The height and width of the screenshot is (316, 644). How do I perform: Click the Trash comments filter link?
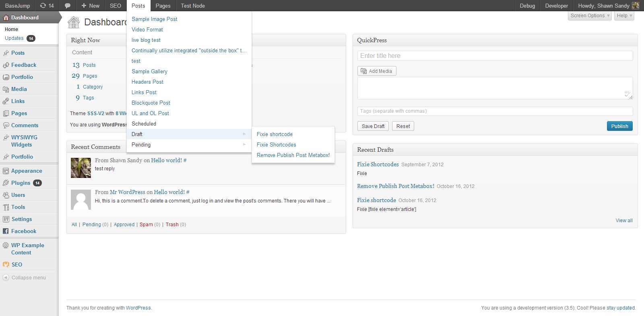coord(172,225)
